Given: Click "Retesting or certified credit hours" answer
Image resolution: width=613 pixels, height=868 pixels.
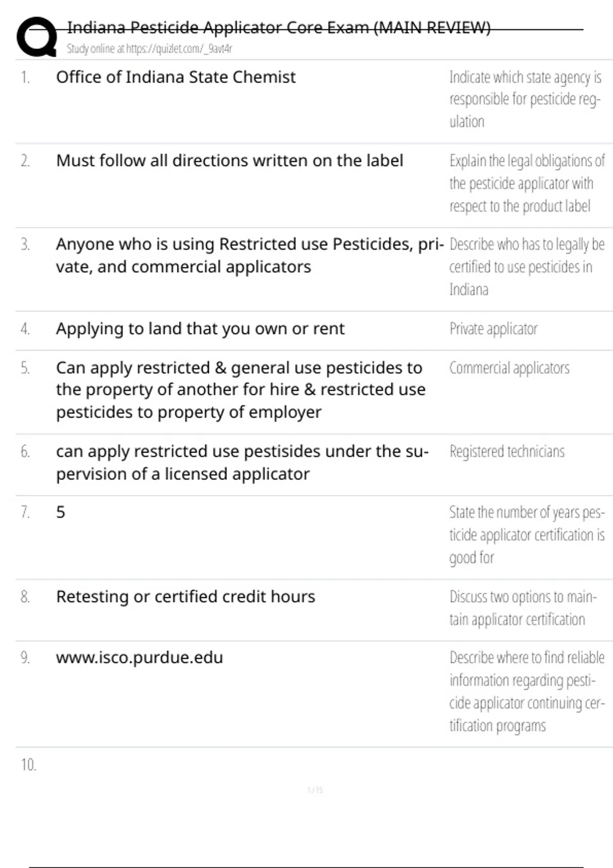Looking at the screenshot, I should (x=185, y=596).
